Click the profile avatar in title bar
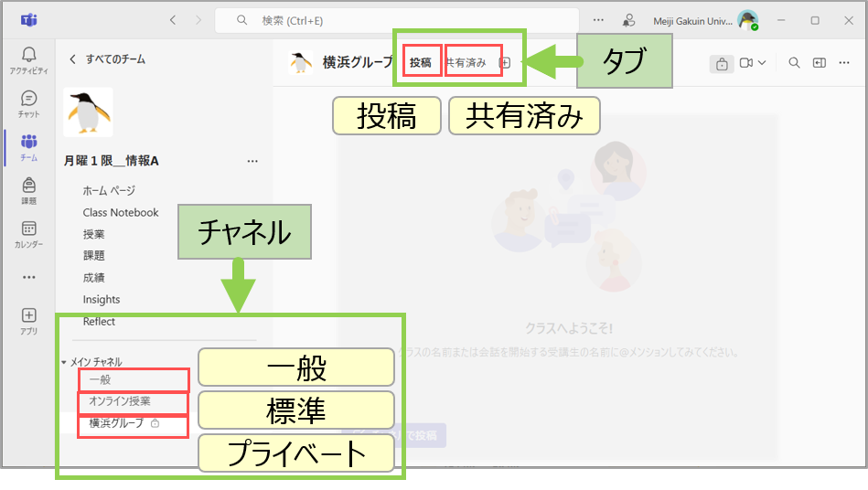868x490 pixels. (747, 20)
